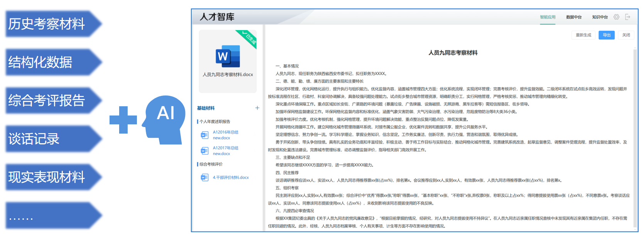Click the document preview vertical scrollbar
Image resolution: width=644 pixels, height=241 pixels.
pyautogui.click(x=635, y=139)
